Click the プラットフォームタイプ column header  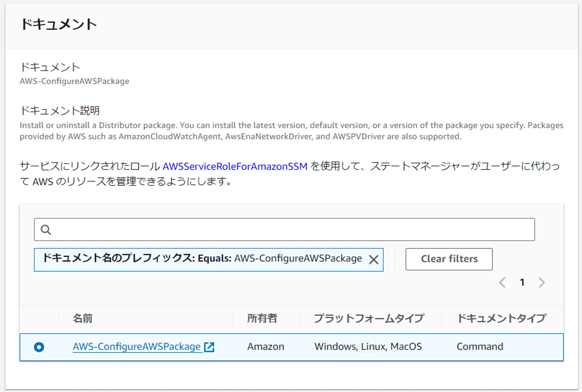[369, 318]
